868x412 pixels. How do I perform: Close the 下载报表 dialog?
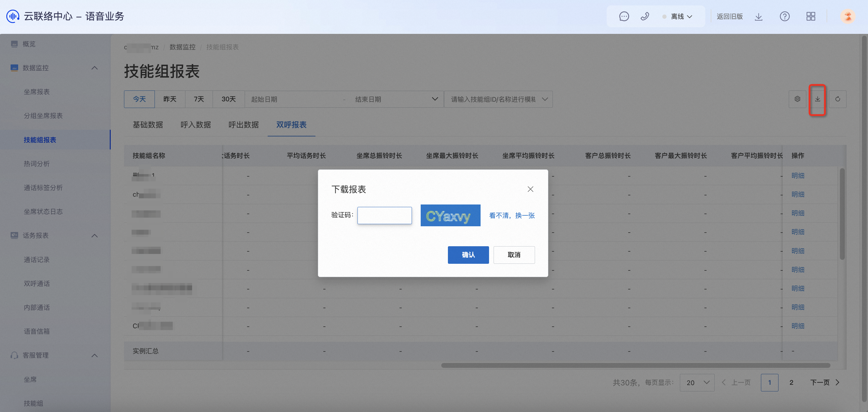tap(530, 189)
